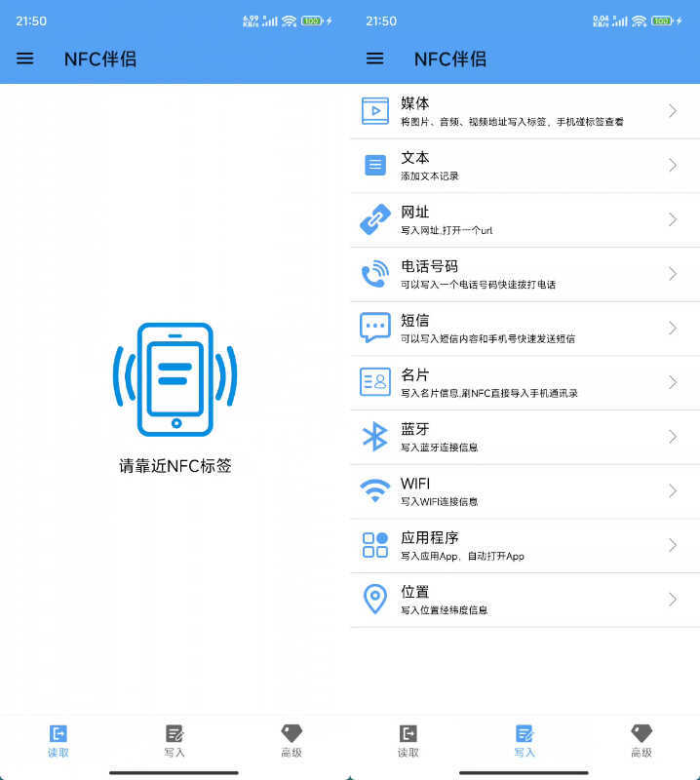Select the 短信 chat bubble icon
Image resolution: width=700 pixels, height=780 pixels.
(x=375, y=328)
